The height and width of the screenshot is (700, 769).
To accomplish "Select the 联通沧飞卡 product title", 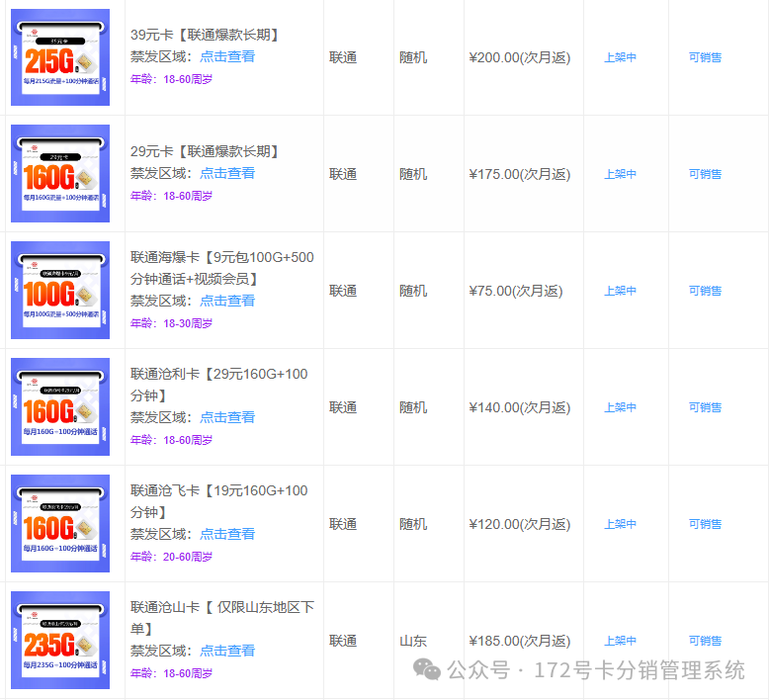I will [x=219, y=501].
